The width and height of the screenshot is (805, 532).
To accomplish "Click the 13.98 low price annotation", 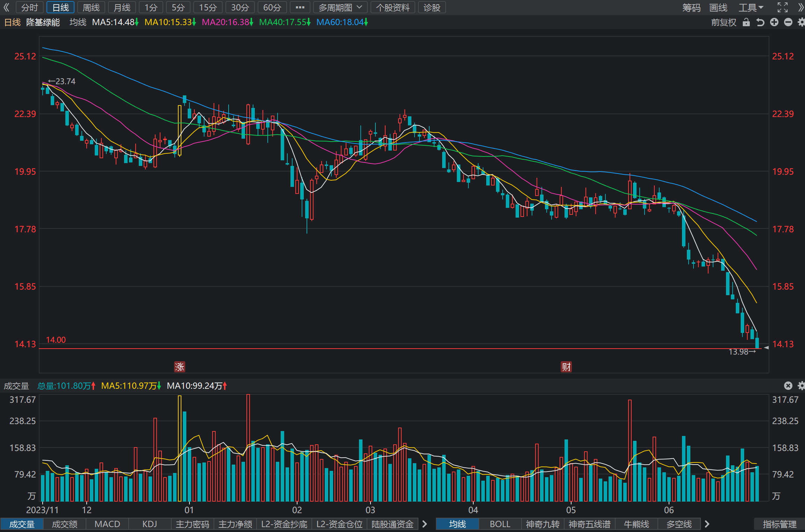I will (x=742, y=352).
